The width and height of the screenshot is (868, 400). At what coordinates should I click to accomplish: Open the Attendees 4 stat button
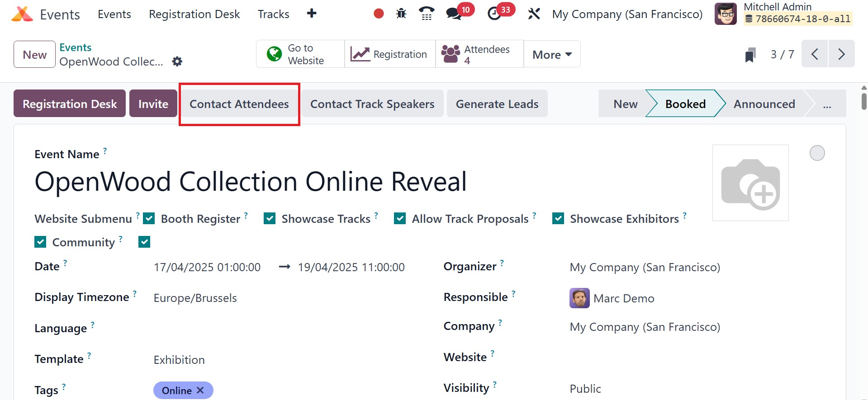479,54
